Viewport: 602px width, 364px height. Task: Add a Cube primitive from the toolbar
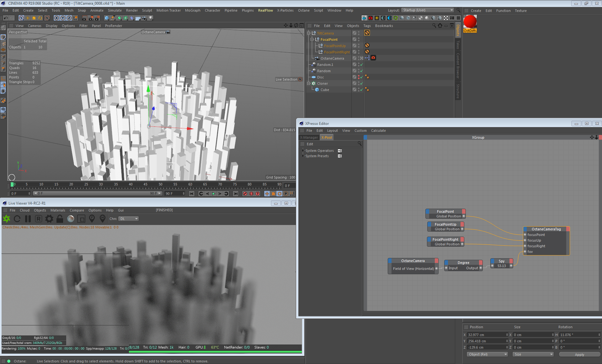pos(107,18)
